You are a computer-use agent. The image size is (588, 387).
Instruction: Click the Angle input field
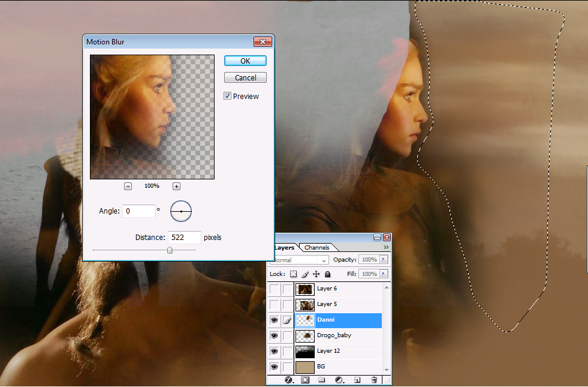(x=138, y=211)
